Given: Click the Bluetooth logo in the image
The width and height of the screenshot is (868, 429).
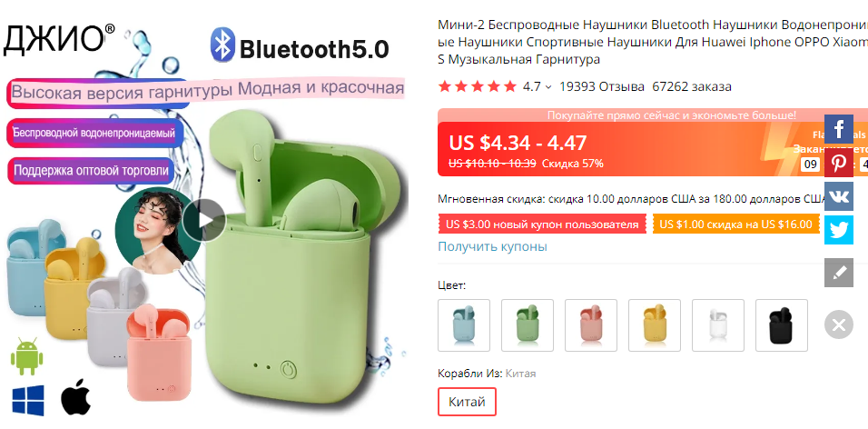Looking at the screenshot, I should point(223,46).
